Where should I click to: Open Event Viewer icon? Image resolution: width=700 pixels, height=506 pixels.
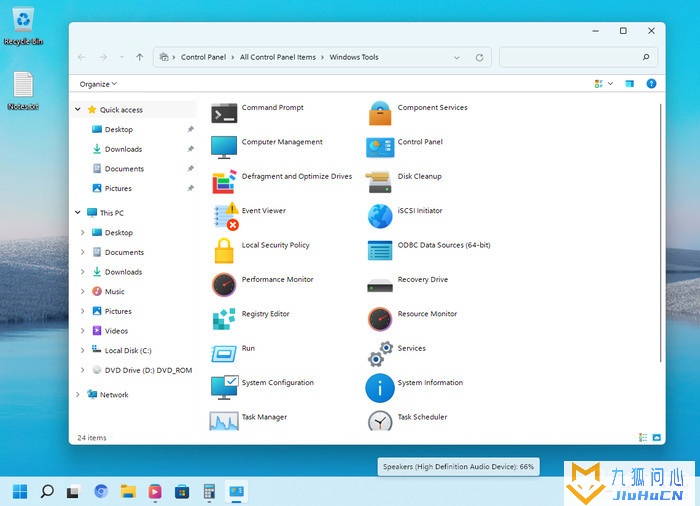point(226,216)
